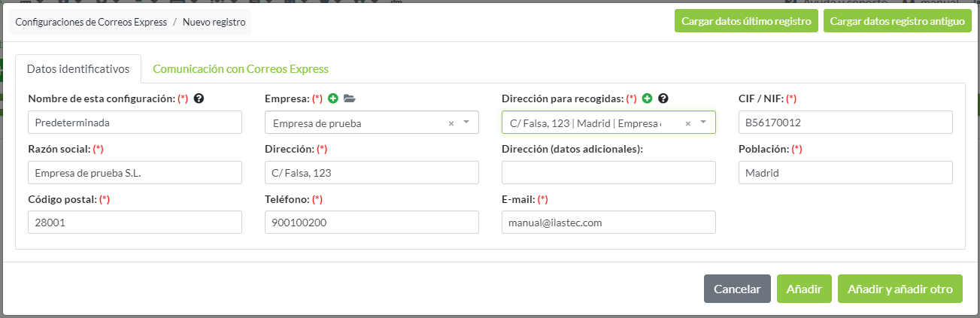Screen dimensions: 980x318
Task: Select the Datos identificativos tab
Action: point(78,68)
